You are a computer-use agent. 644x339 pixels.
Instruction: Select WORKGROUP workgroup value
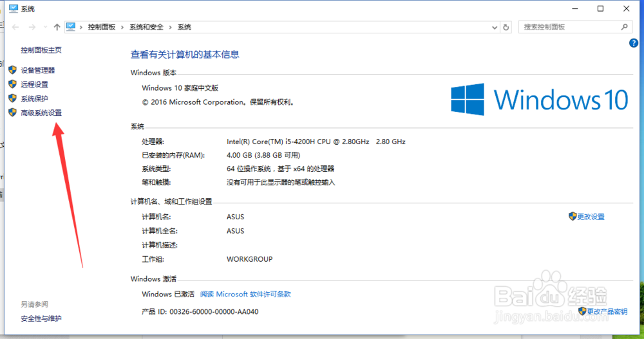click(x=250, y=259)
